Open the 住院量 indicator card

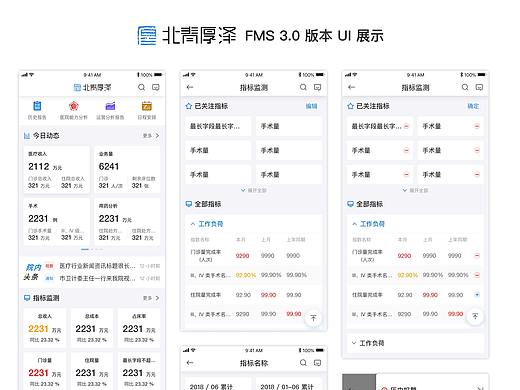tap(92, 371)
